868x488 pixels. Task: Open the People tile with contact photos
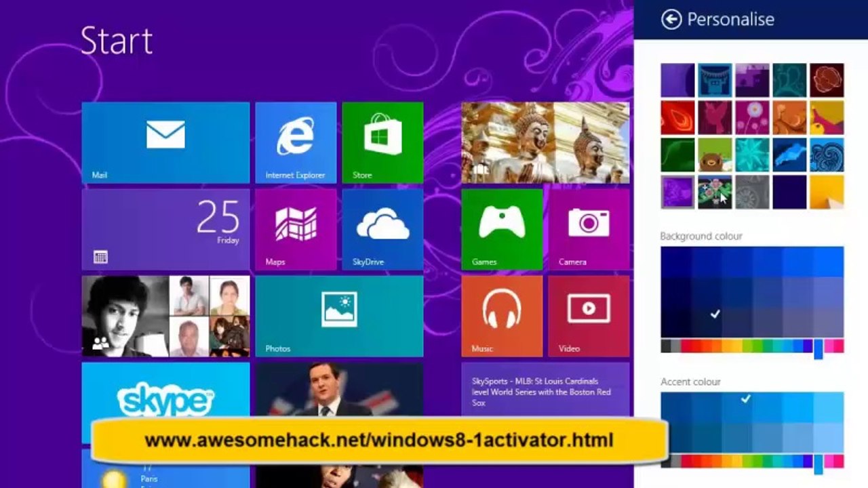pyautogui.click(x=165, y=316)
